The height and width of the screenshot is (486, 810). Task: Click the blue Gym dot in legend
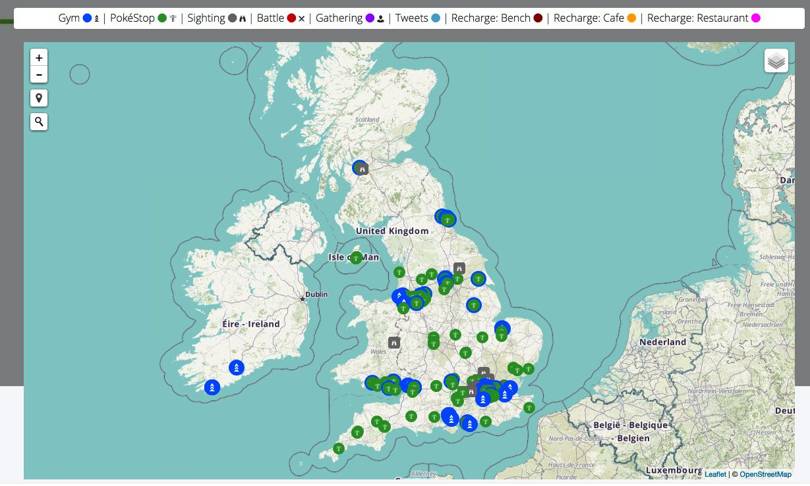click(87, 18)
